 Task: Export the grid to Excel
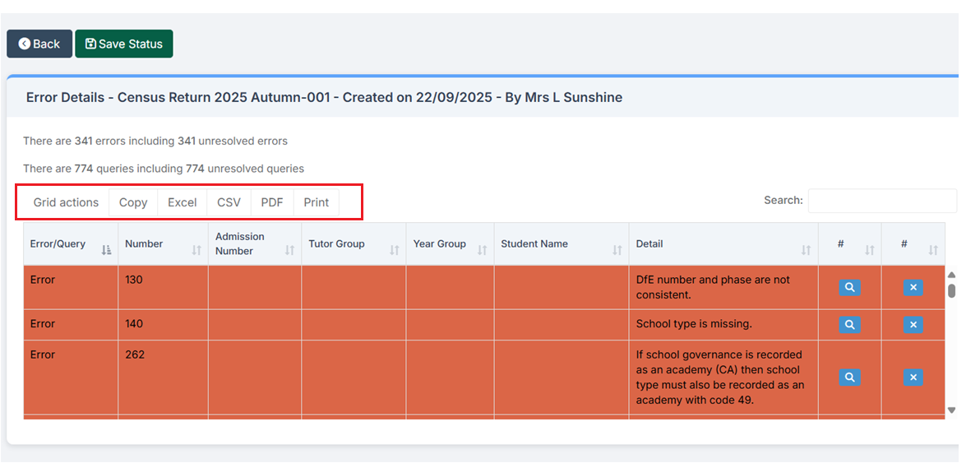[x=182, y=202]
